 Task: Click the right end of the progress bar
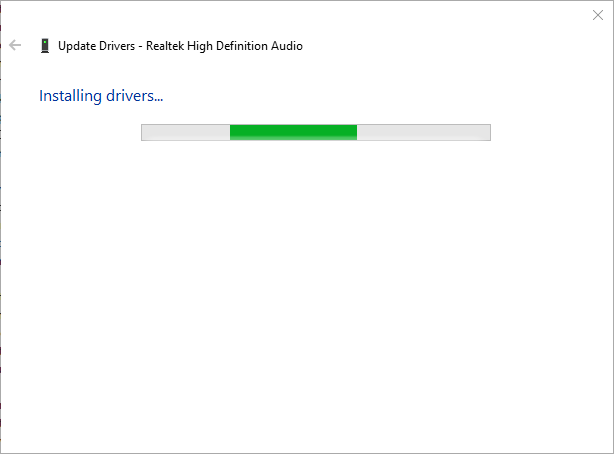coord(484,132)
